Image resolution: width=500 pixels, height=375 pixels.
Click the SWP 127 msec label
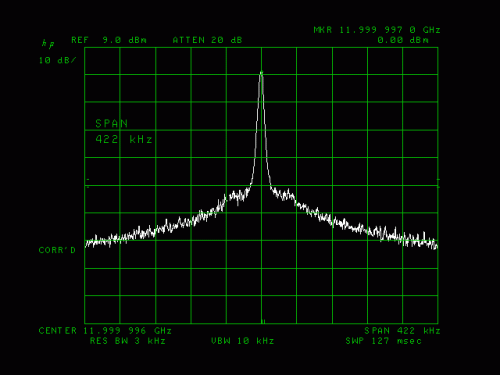(x=383, y=341)
